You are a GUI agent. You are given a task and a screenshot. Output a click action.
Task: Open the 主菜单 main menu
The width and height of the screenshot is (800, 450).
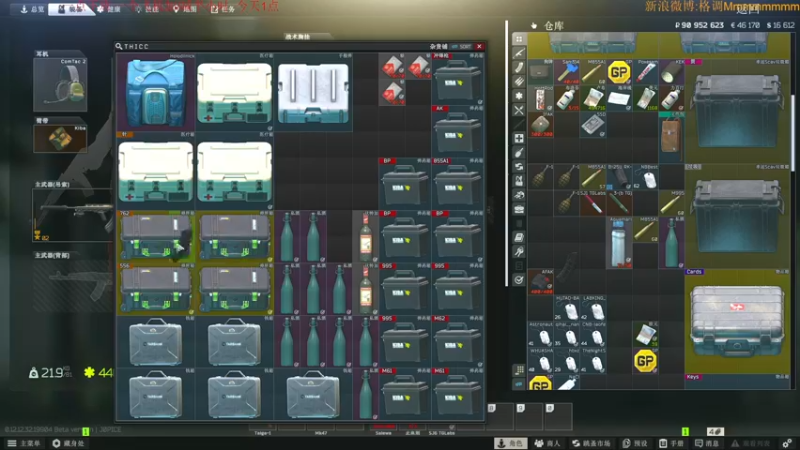(24, 443)
